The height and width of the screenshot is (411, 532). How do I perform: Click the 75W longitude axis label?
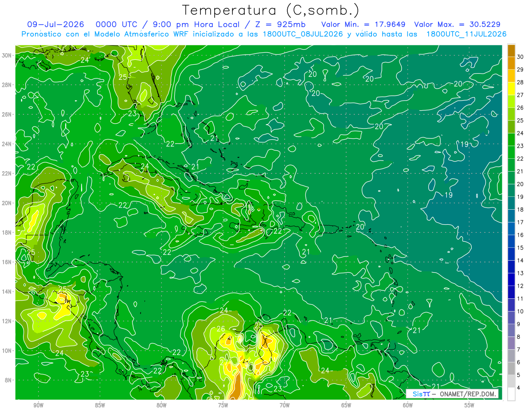tap(223, 405)
